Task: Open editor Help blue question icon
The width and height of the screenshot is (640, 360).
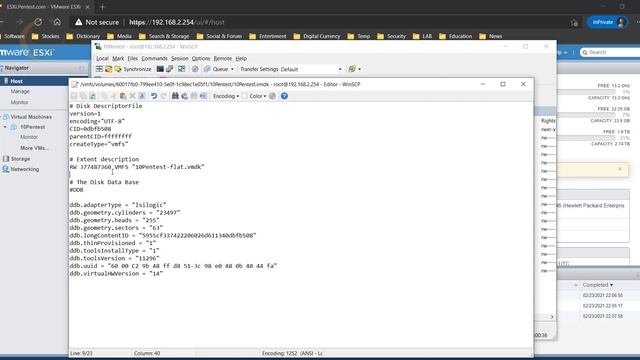Action: coord(284,96)
